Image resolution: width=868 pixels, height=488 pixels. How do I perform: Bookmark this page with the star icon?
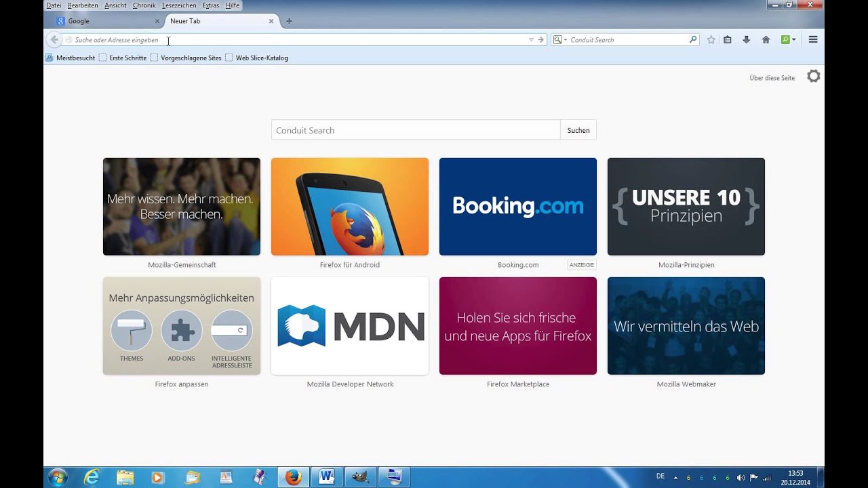(711, 39)
